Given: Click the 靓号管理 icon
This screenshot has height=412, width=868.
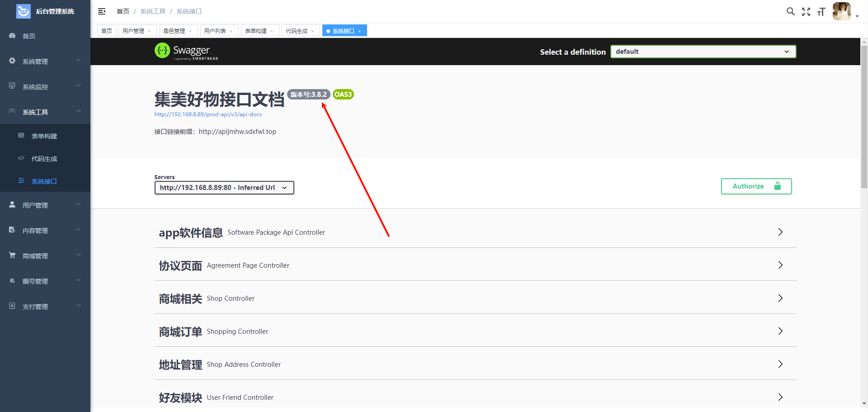Looking at the screenshot, I should point(12,281).
